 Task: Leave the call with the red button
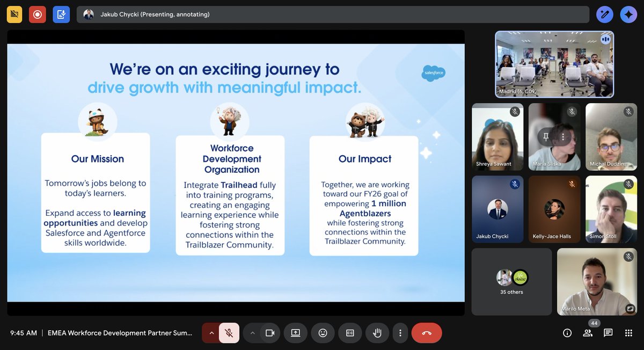click(427, 333)
